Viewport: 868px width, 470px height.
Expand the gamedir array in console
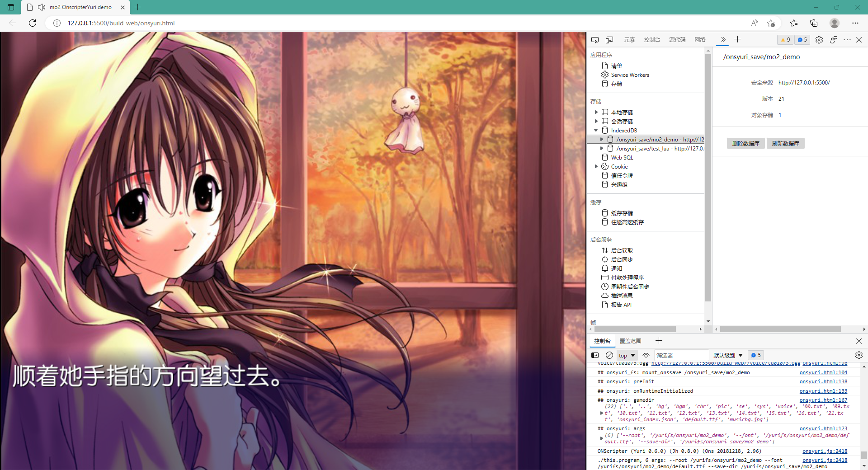(601, 413)
